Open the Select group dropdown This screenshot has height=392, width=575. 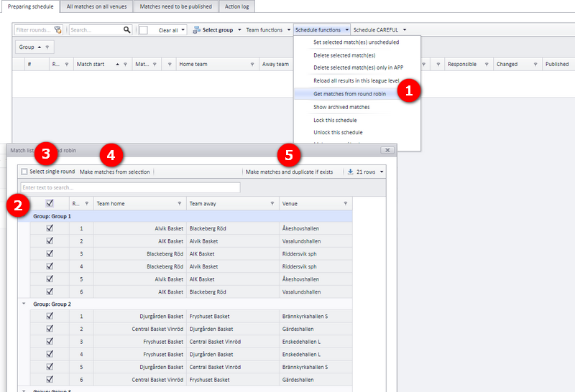(239, 29)
